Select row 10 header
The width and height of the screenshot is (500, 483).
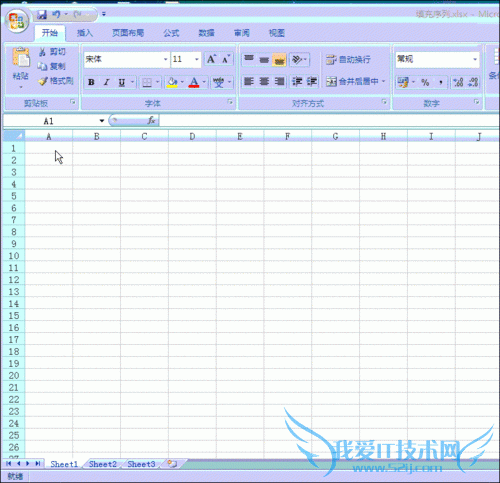(x=14, y=256)
